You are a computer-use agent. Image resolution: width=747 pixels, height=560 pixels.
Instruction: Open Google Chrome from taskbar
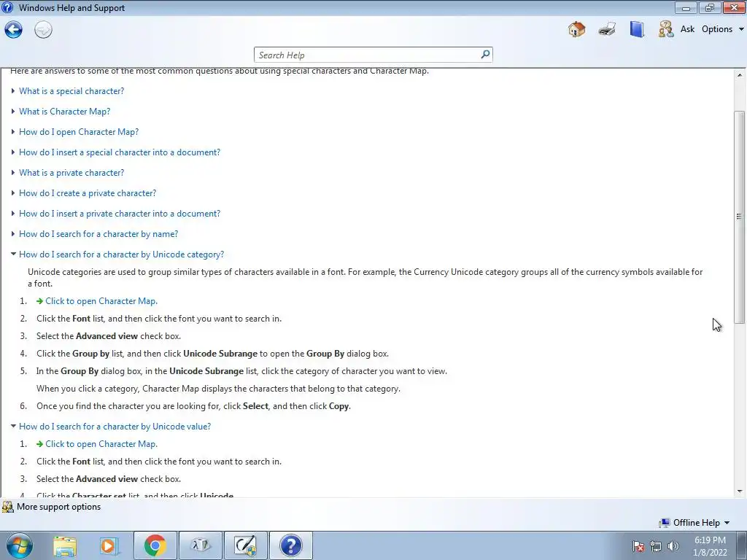tap(155, 545)
